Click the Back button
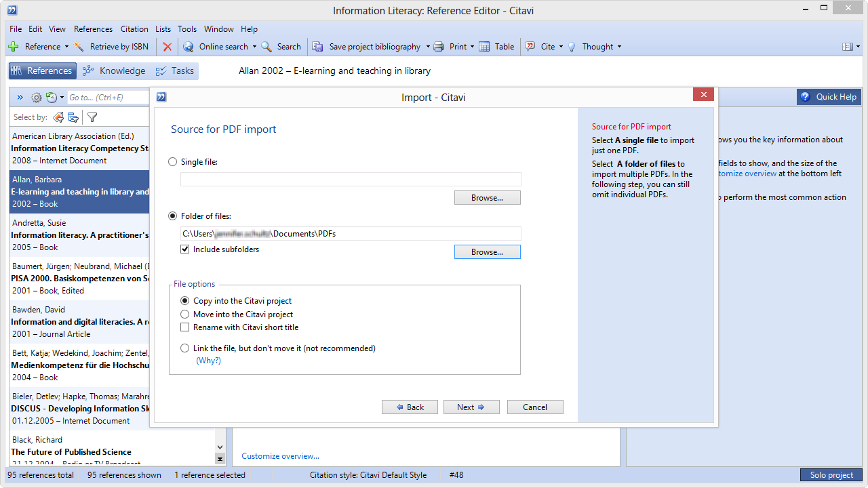 [x=410, y=407]
